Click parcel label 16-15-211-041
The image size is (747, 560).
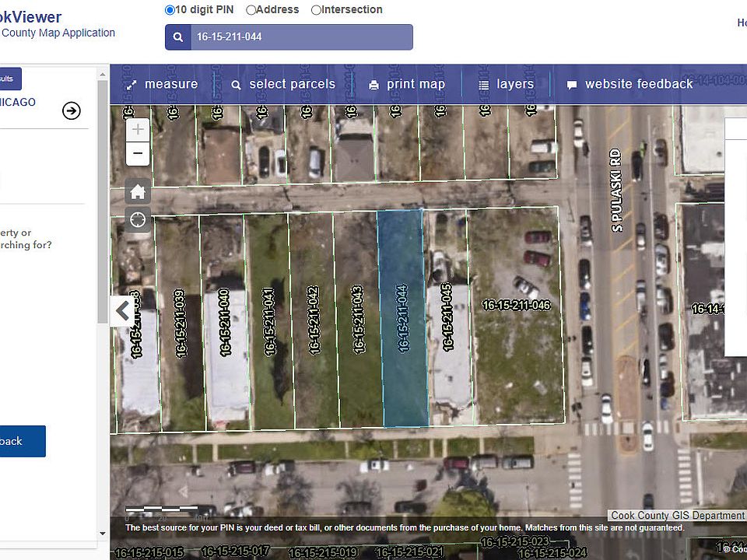pos(269,321)
